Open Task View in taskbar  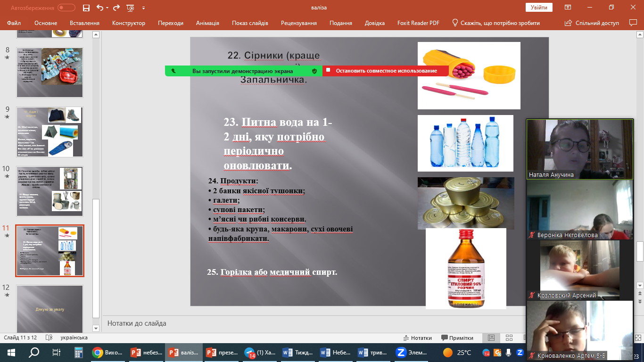[x=57, y=352]
